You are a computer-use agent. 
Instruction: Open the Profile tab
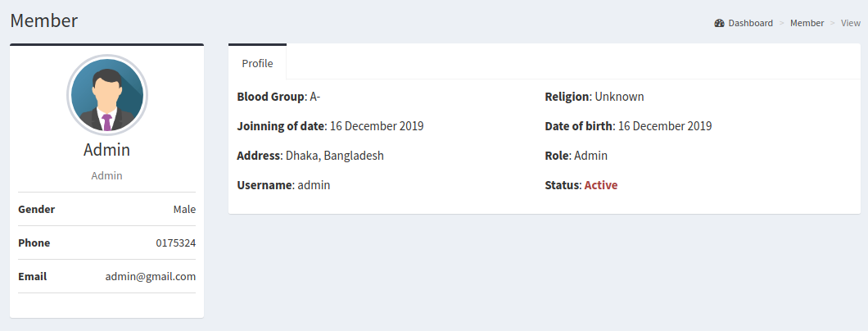click(x=257, y=63)
